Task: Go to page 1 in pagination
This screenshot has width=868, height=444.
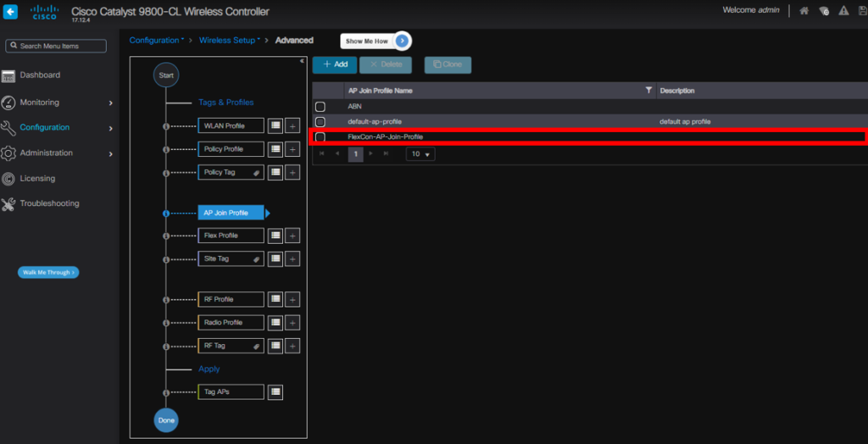Action: point(355,154)
